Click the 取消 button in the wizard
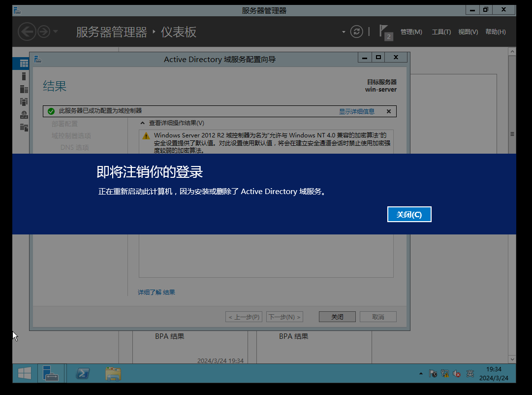The image size is (532, 395). (x=378, y=317)
